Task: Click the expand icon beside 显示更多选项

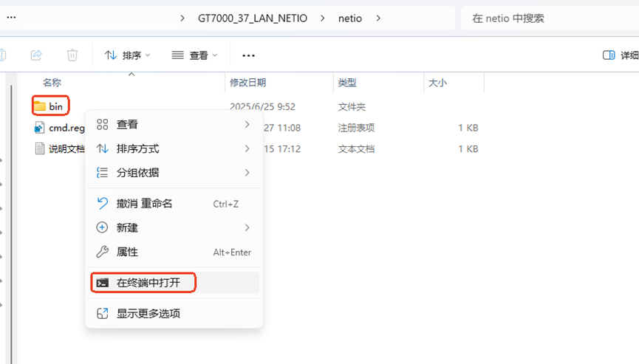Action: tap(102, 313)
